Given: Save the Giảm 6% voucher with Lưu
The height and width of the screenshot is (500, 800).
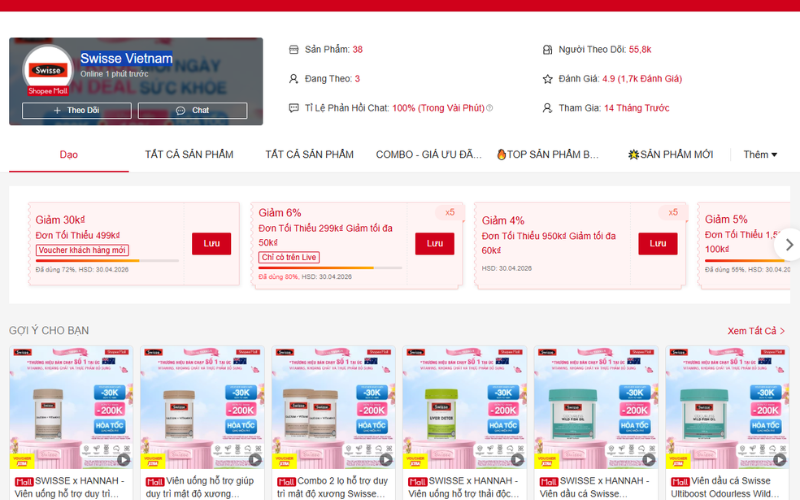Looking at the screenshot, I should click(x=434, y=243).
